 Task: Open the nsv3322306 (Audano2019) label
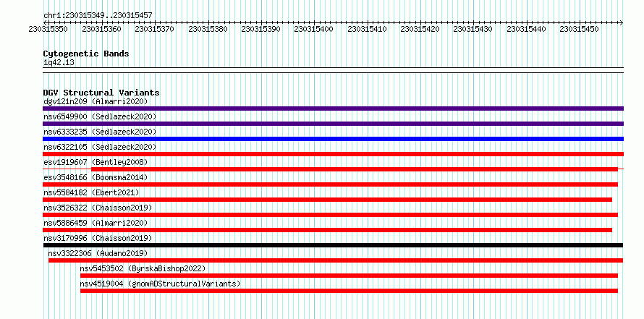point(98,253)
